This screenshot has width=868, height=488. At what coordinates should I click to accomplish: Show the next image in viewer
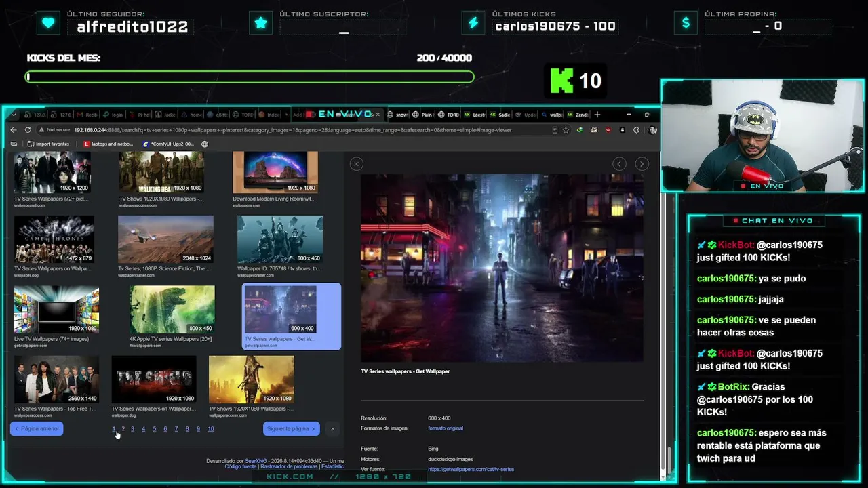click(642, 163)
